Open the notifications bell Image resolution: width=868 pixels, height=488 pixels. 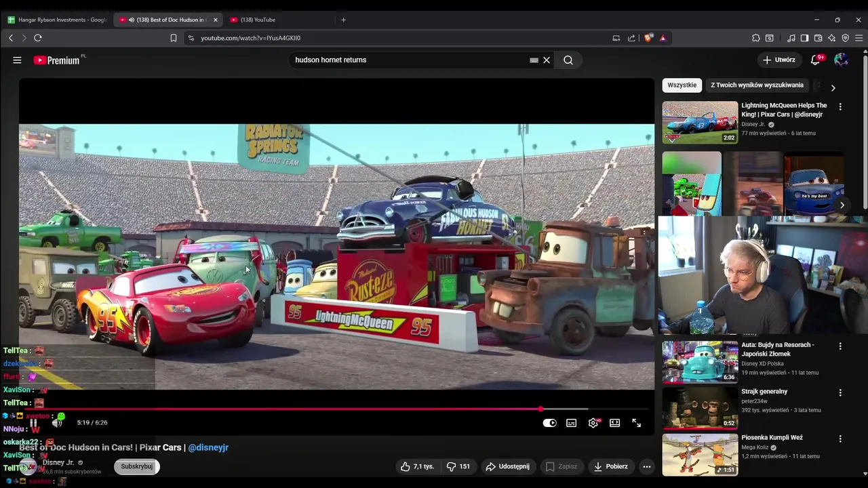point(816,60)
